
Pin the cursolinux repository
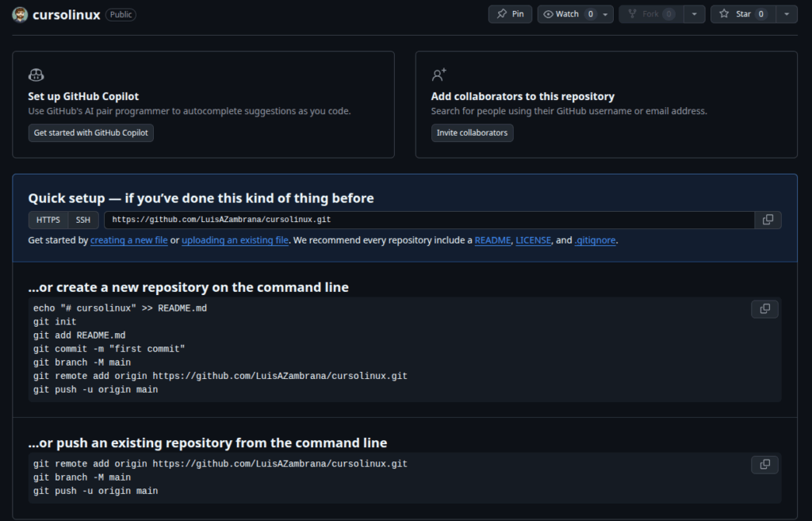pyautogui.click(x=510, y=14)
